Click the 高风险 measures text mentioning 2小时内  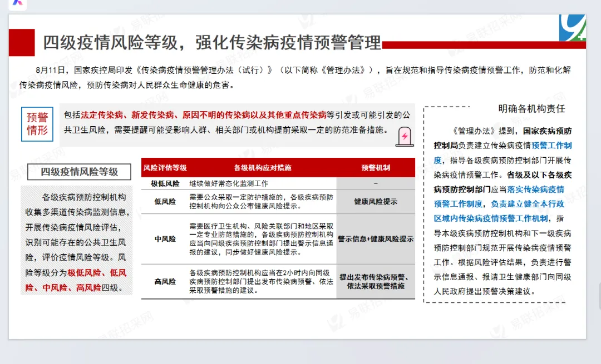click(x=261, y=282)
